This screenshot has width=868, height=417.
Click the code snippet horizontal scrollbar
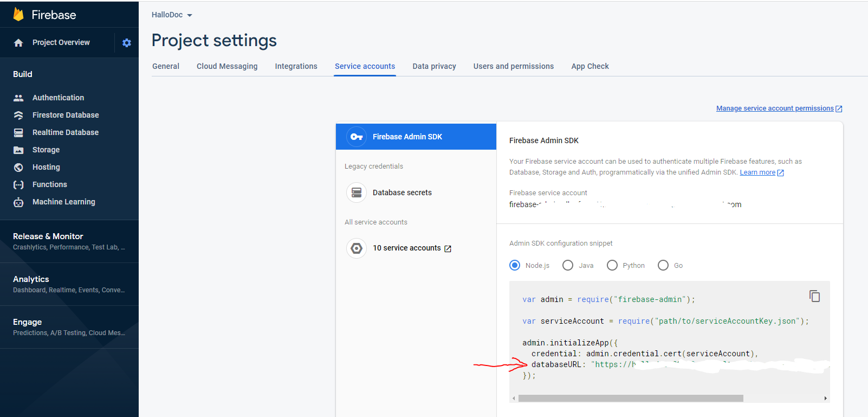click(x=630, y=399)
